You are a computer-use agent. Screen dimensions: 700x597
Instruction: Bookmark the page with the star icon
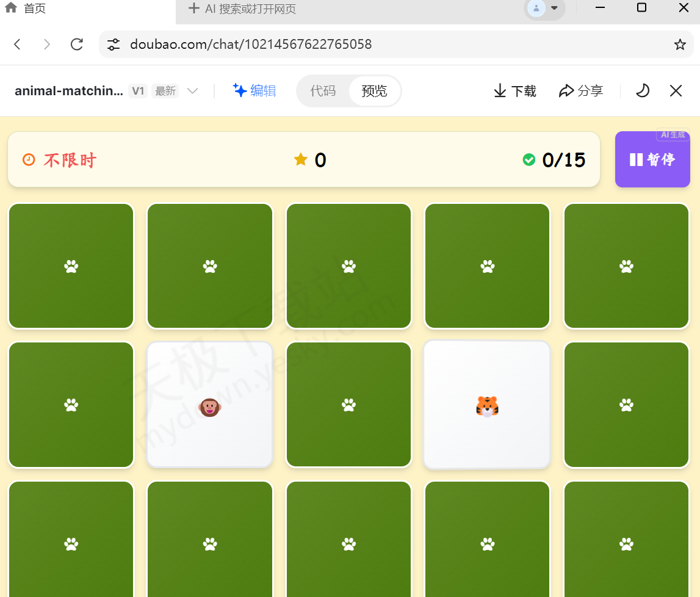(679, 44)
